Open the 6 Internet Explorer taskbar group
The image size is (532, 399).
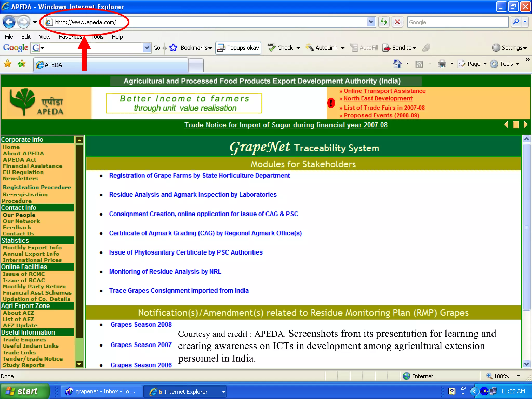(x=185, y=391)
